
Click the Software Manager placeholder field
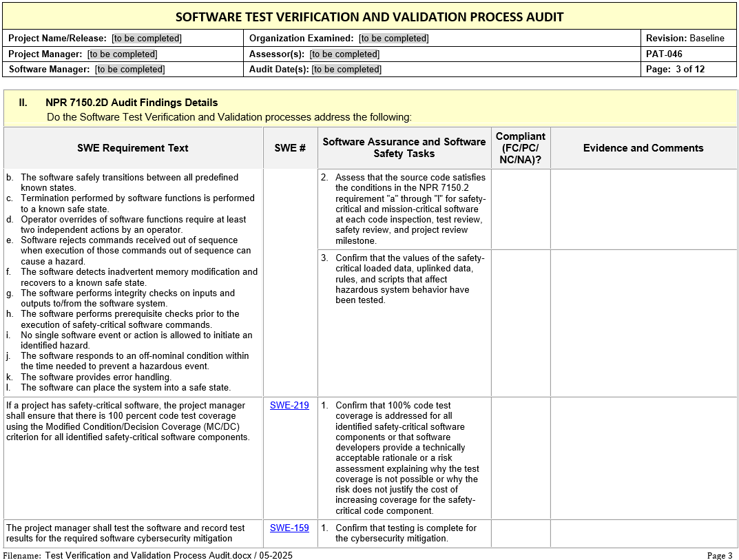129,70
